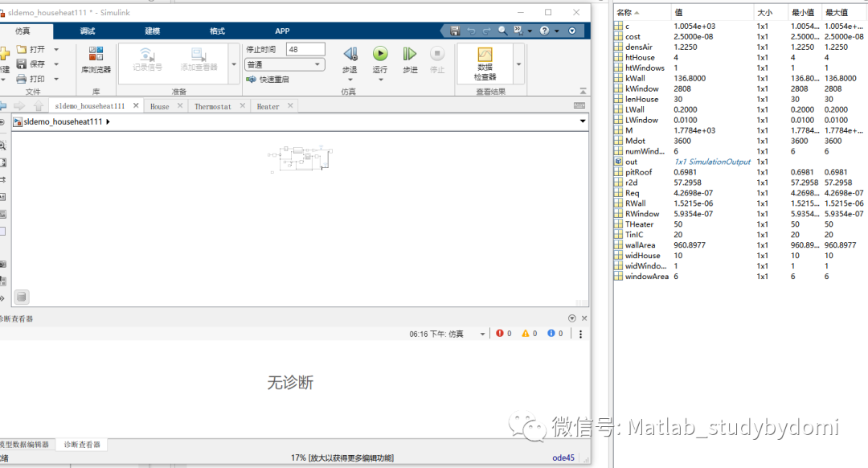Navigate up to parent with the up arrow
This screenshot has width=868, height=468.
pyautogui.click(x=39, y=105)
